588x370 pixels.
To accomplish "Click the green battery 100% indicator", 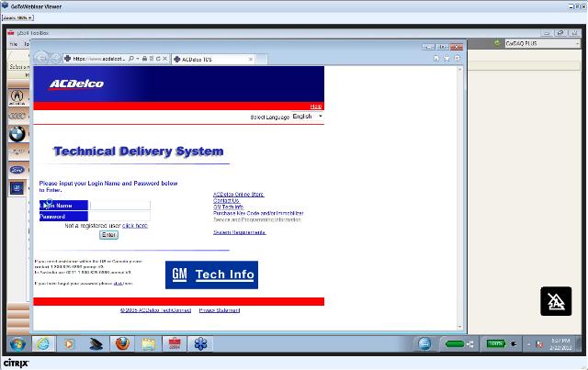I will click(x=496, y=343).
